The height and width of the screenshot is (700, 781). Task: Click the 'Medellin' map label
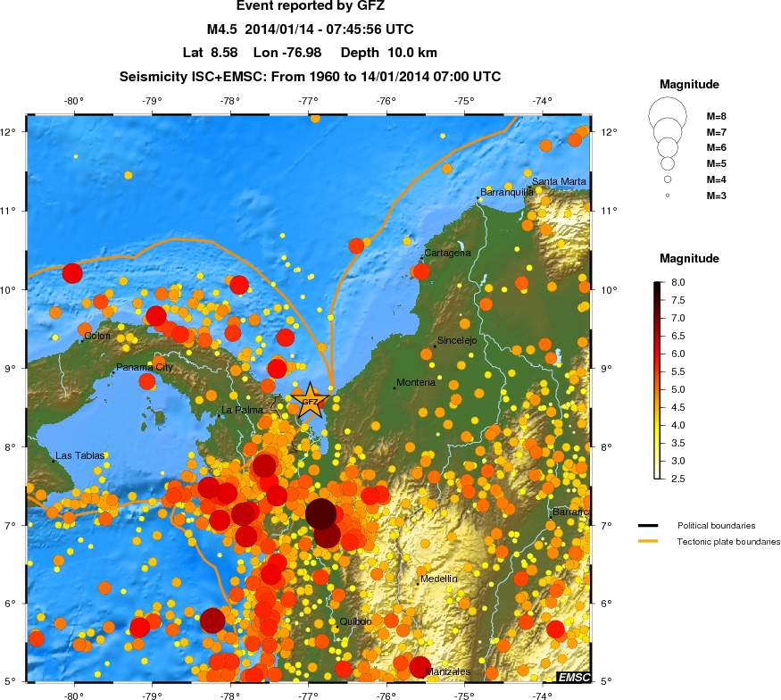[439, 579]
